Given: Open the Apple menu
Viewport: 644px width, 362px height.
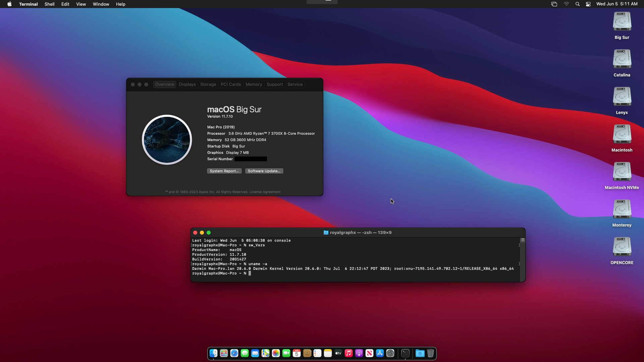Looking at the screenshot, I should (9, 4).
